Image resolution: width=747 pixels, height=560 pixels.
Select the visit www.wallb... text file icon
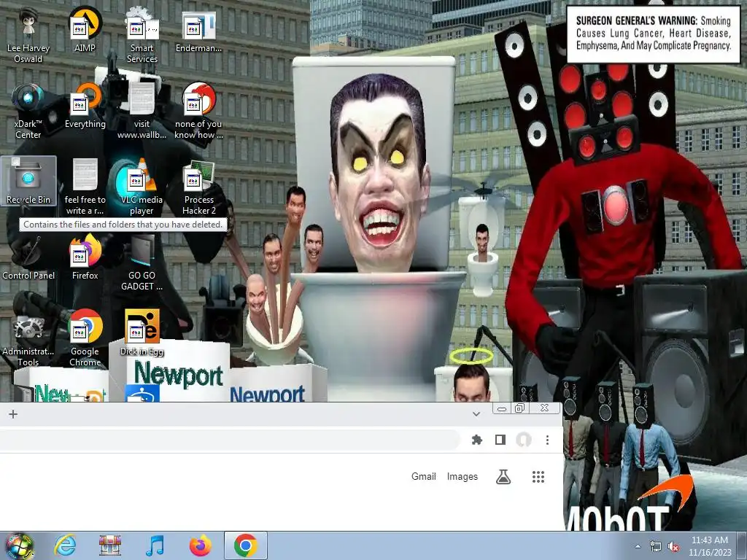pyautogui.click(x=142, y=112)
